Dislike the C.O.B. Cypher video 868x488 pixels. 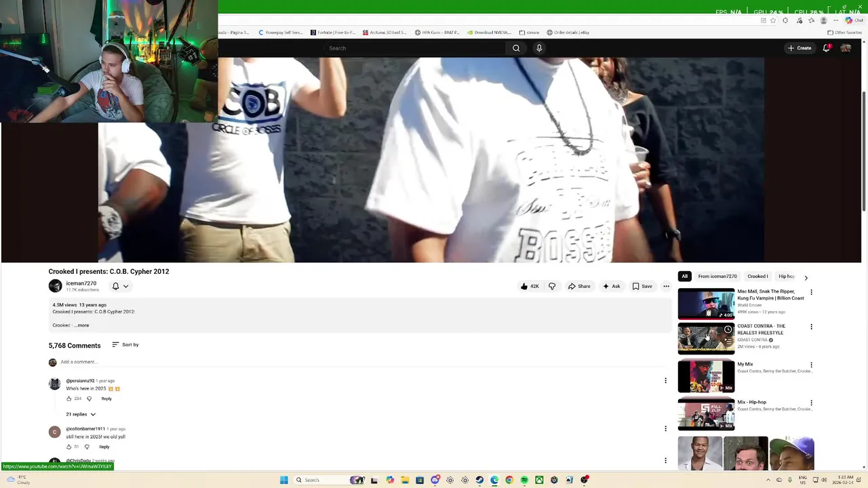point(552,286)
